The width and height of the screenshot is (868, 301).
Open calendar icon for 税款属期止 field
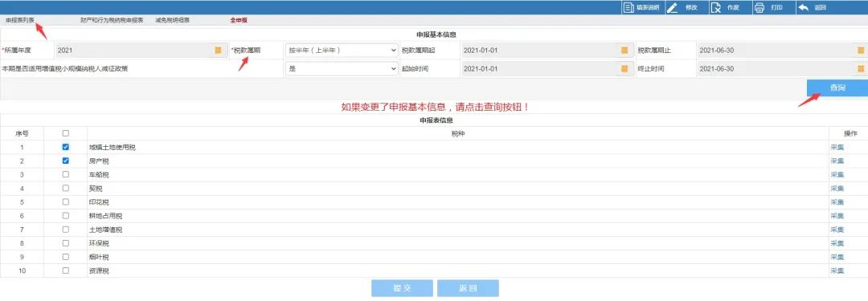(861, 51)
